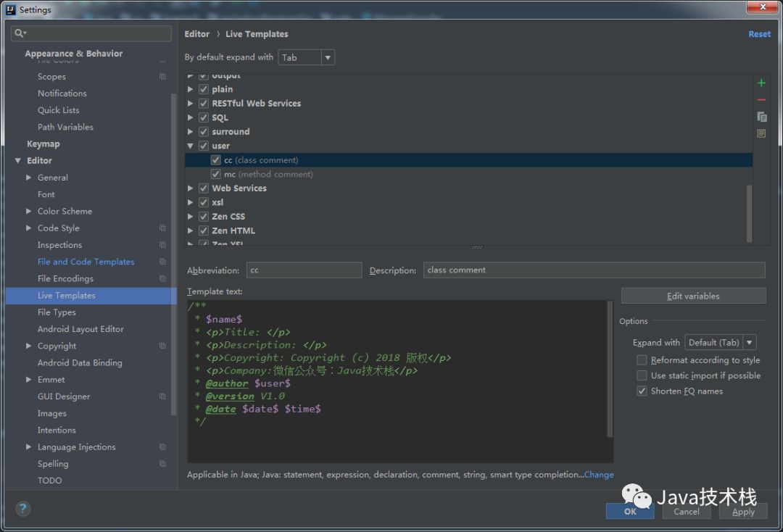
Task: Expand the Web Services template group
Action: [x=190, y=188]
